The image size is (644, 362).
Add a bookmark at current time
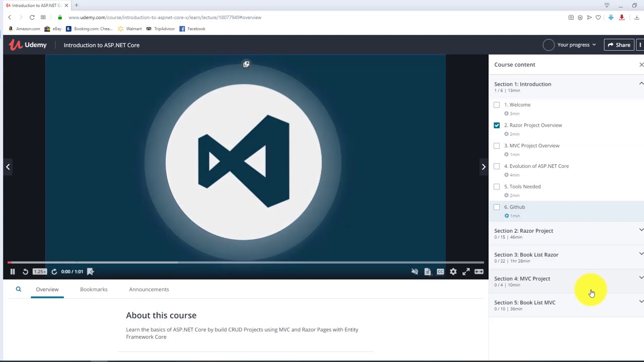pyautogui.click(x=91, y=271)
